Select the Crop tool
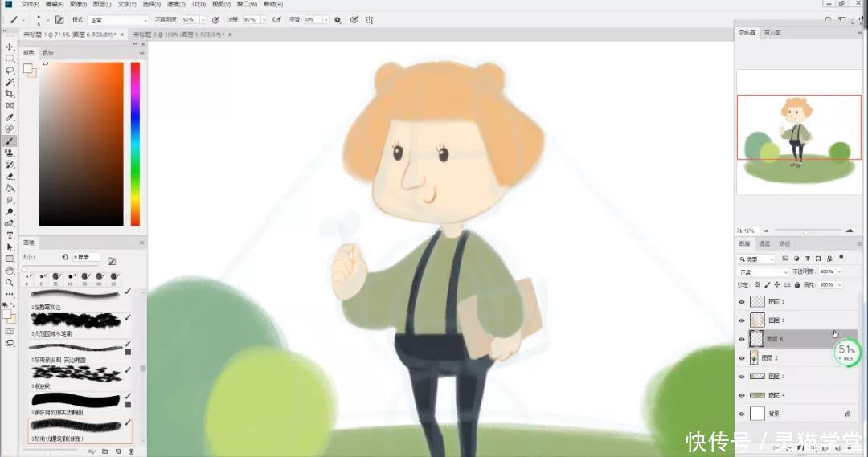The image size is (868, 457). 10,94
